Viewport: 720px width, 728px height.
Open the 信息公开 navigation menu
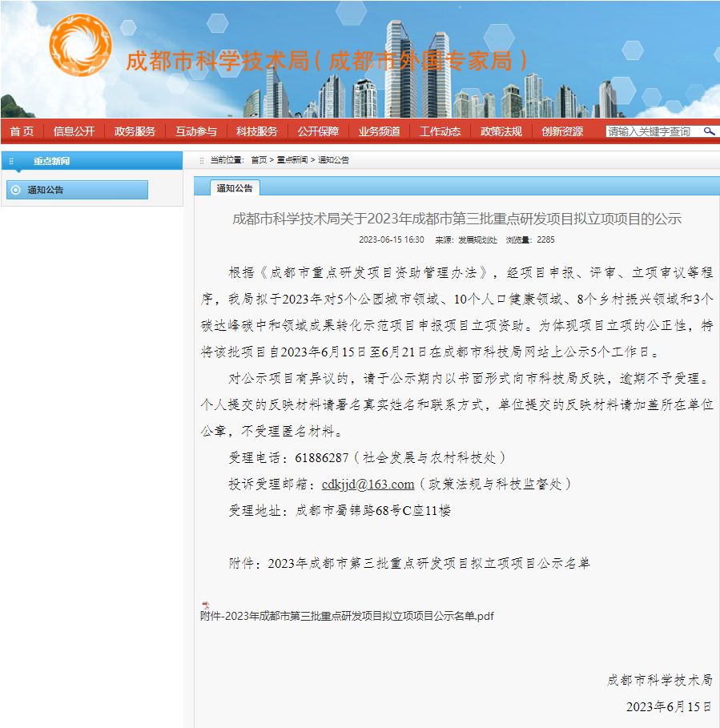point(74,131)
